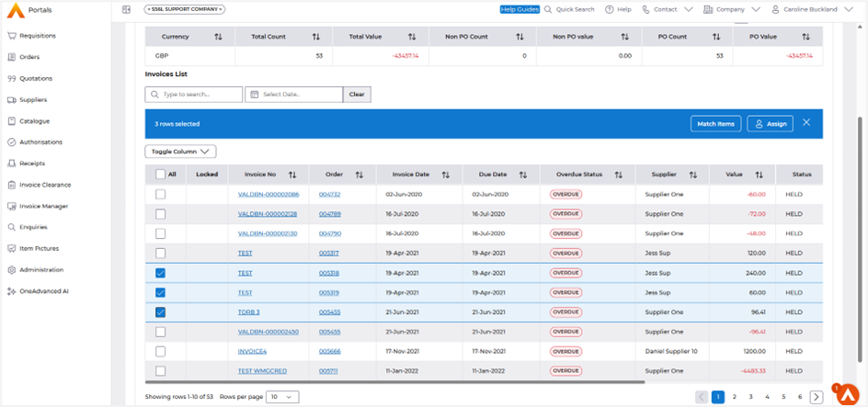The width and height of the screenshot is (868, 407).
Task: Tick the All checkbox in table header
Action: [x=161, y=175]
